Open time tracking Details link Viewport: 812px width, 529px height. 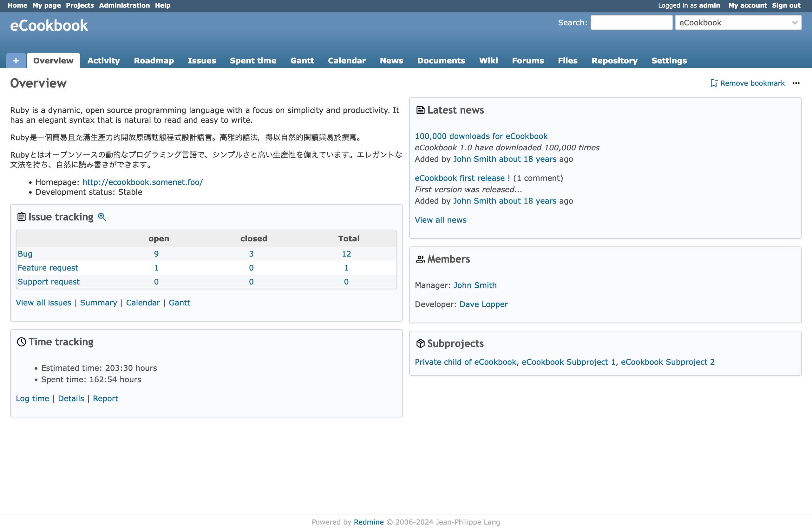71,399
